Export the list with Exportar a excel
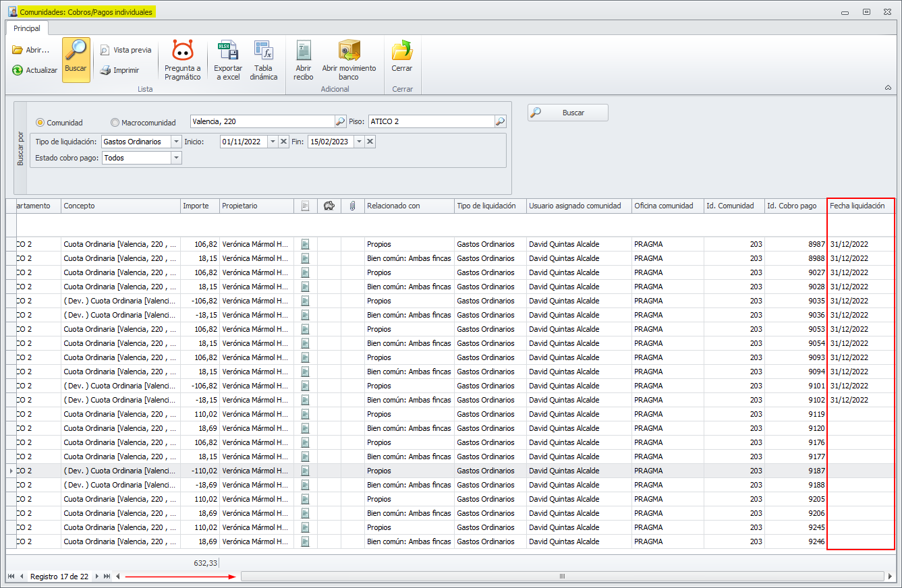Viewport: 902px width, 588px height. (228, 52)
